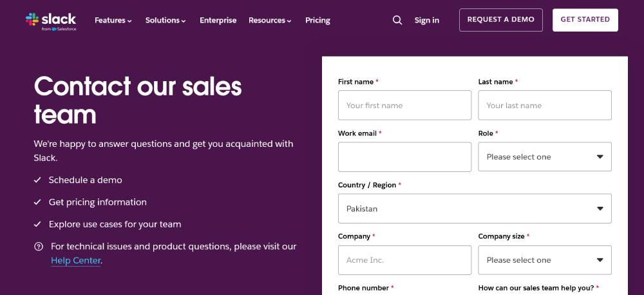Screen dimensions: 644x295
Task: Click into the Last name field
Action: click(x=544, y=105)
